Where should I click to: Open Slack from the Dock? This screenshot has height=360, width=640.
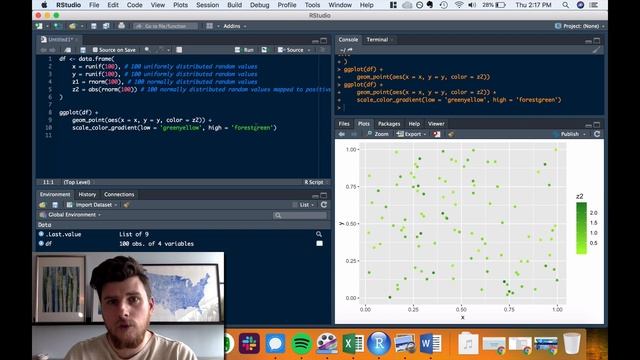(249, 343)
